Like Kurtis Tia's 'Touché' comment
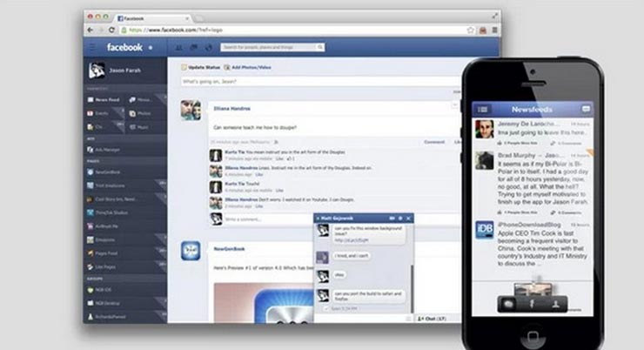This screenshot has width=644, height=350. click(279, 191)
